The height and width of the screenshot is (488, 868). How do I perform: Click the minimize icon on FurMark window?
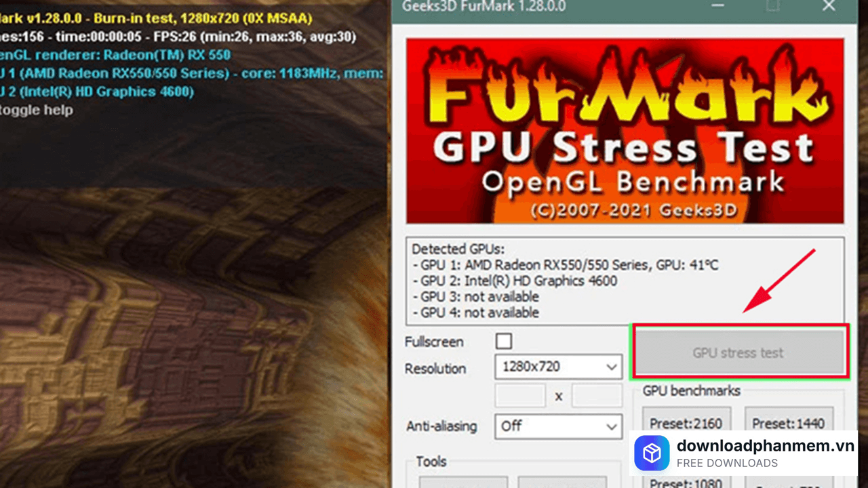coord(717,6)
